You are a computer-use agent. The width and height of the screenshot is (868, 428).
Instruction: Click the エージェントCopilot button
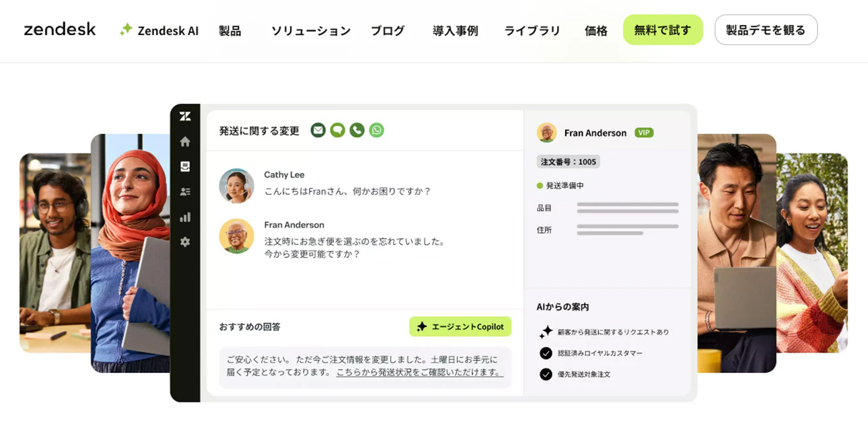(x=460, y=326)
